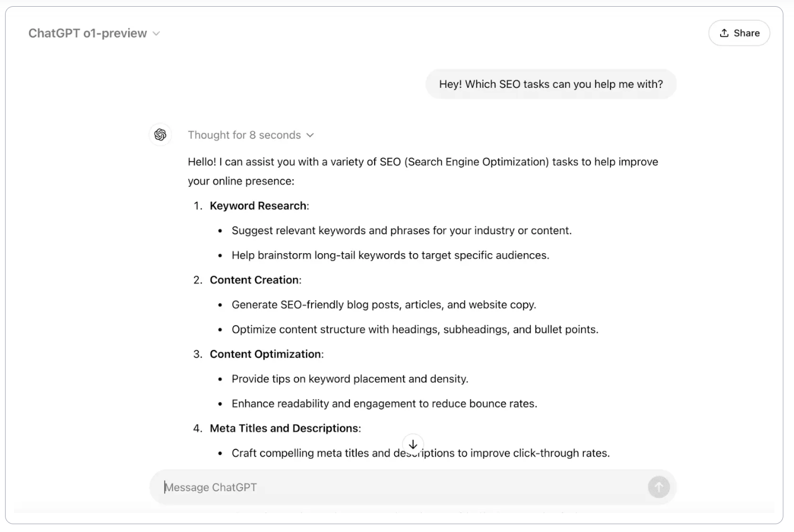Click the circular down-arrow over the reply text
The height and width of the screenshot is (532, 794).
click(413, 444)
